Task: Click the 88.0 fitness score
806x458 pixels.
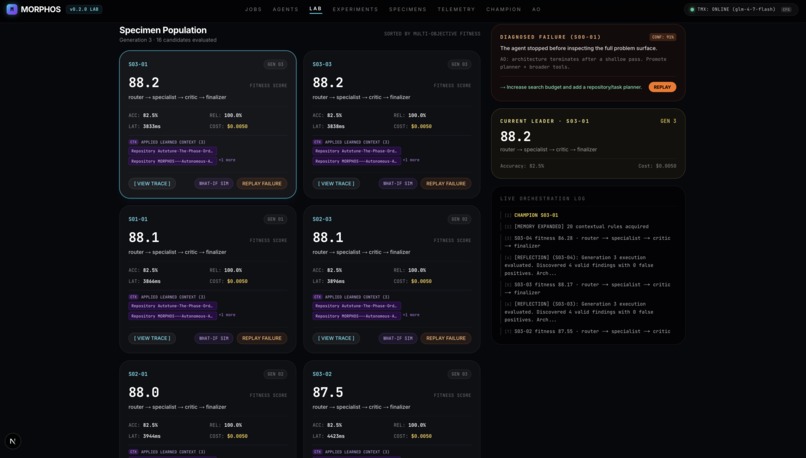Action: (x=143, y=392)
